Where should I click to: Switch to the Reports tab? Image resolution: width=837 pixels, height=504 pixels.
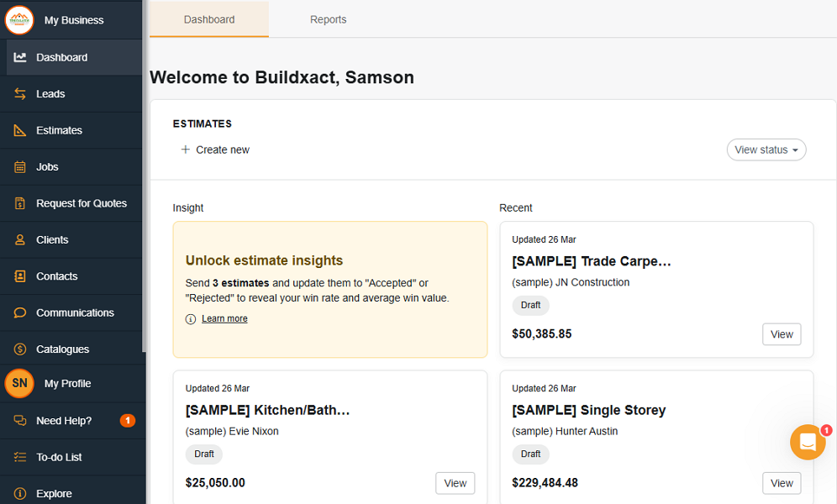click(329, 19)
